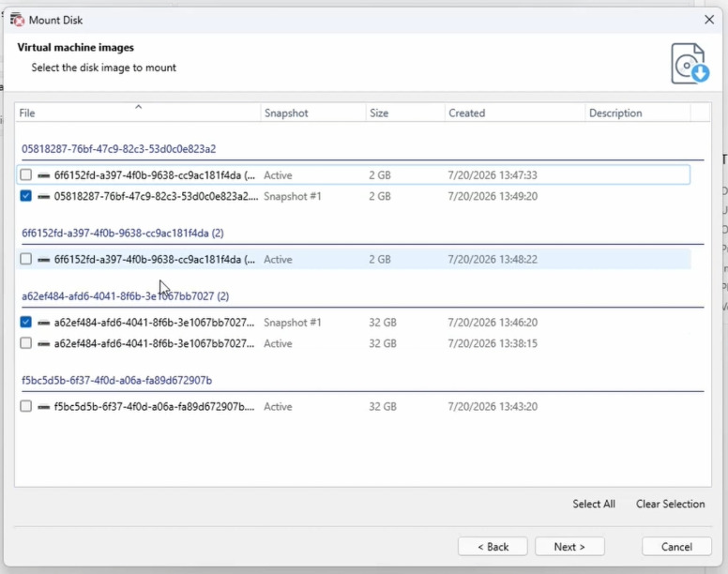Click the 7/20/2026 13:46:20 created date
Viewport: 728px width, 574px height.
493,323
